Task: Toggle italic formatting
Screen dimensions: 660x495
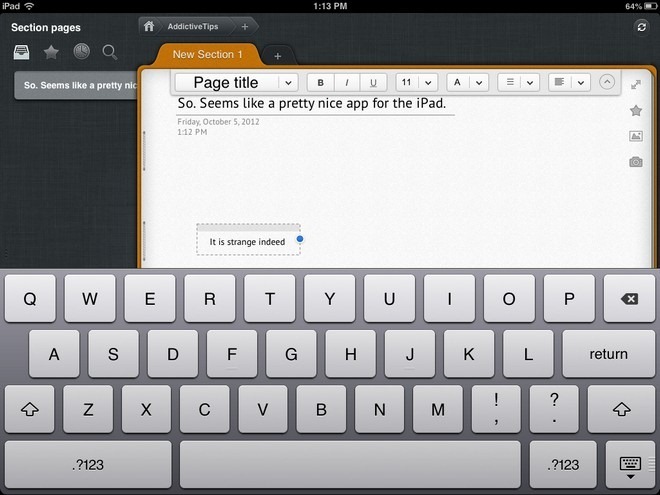Action: (347, 82)
